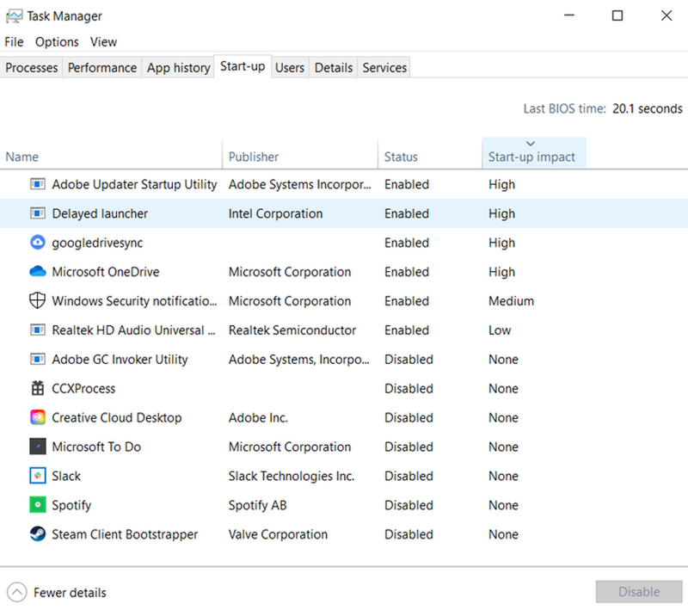688x616 pixels.
Task: Click the Microsoft OneDrive cloud icon
Action: [x=38, y=271]
